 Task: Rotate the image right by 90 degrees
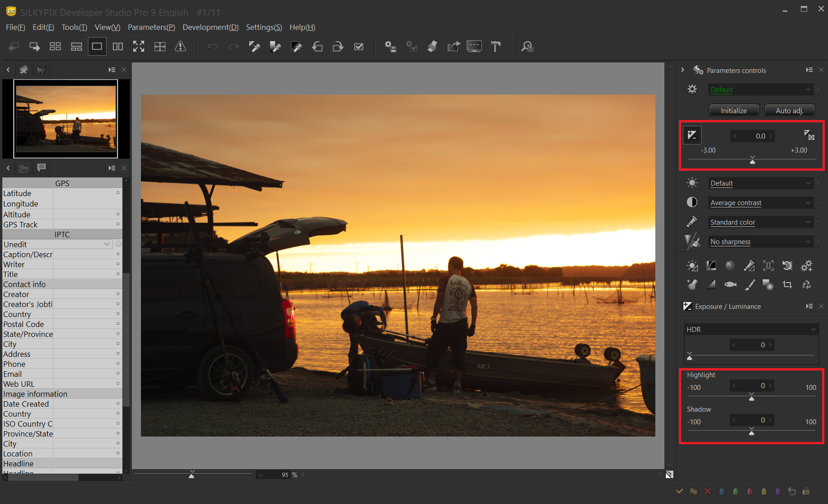point(338,47)
